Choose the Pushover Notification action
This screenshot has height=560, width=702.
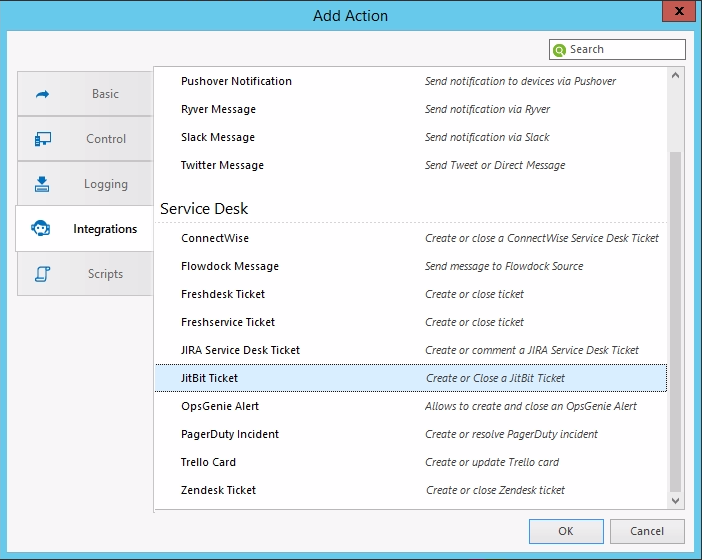236,81
